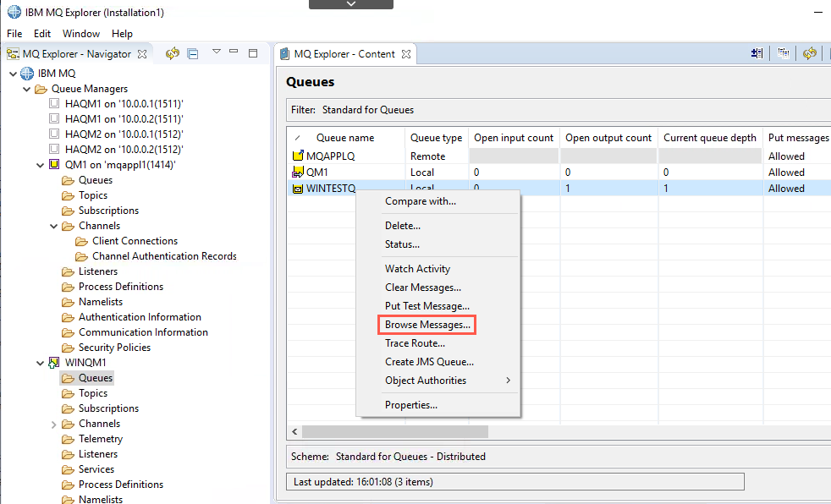Collapse the Channels node under QM1
The width and height of the screenshot is (831, 504).
(53, 226)
